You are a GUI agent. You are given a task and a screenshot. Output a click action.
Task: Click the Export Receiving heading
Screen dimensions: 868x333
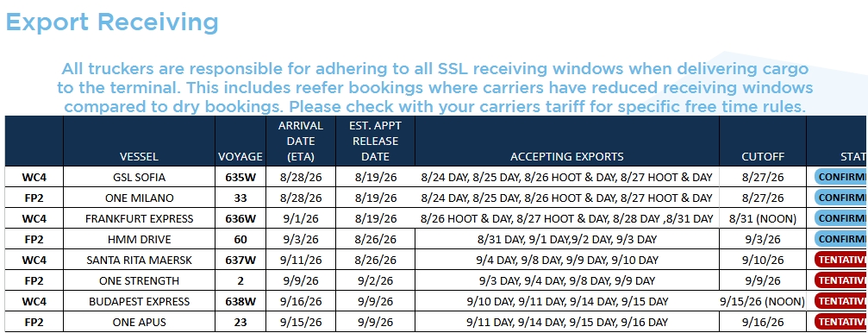(112, 22)
